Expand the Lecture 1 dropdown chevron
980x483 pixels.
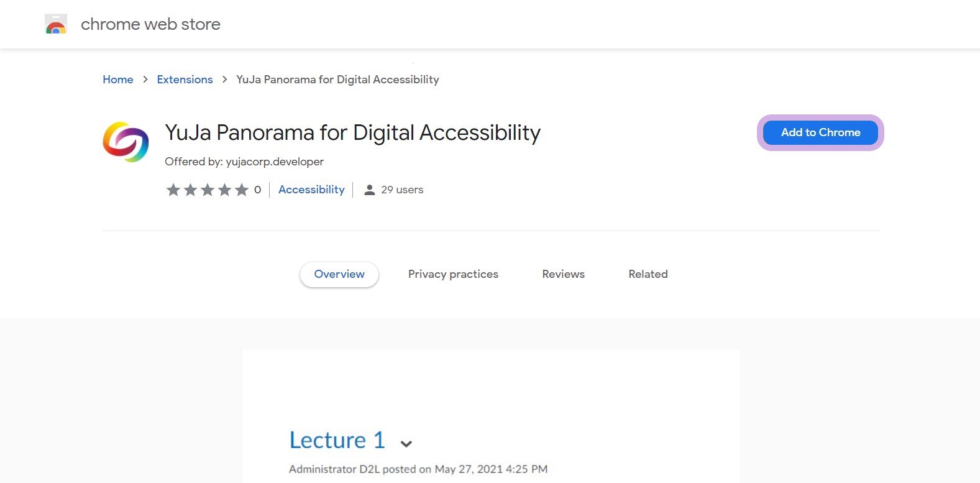406,444
